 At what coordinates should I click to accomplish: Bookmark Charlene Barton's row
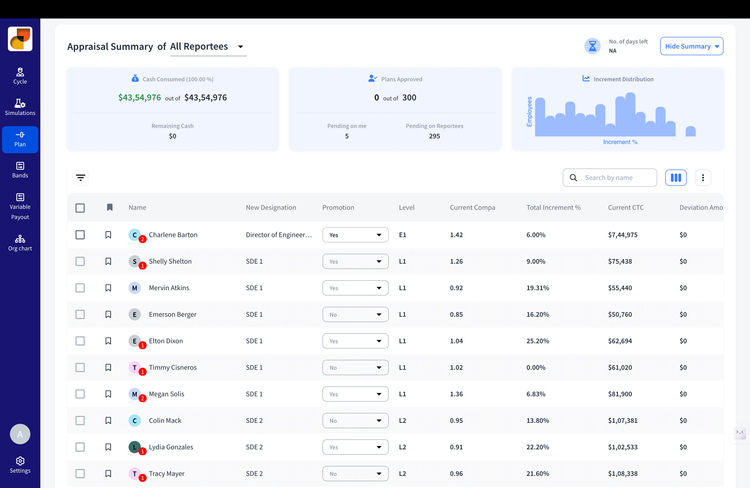(x=109, y=235)
